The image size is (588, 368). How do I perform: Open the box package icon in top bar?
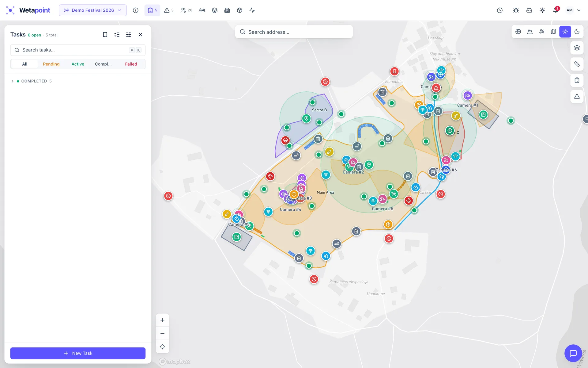[239, 10]
